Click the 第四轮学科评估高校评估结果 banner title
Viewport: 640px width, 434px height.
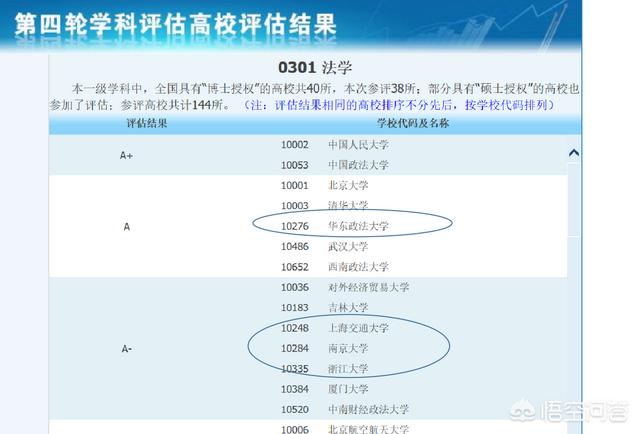coord(175,24)
